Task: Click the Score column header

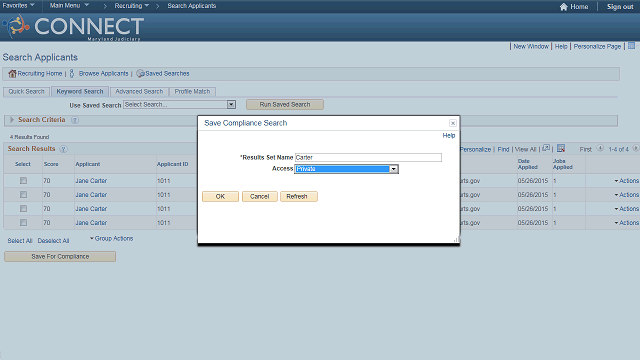Action: (51, 164)
